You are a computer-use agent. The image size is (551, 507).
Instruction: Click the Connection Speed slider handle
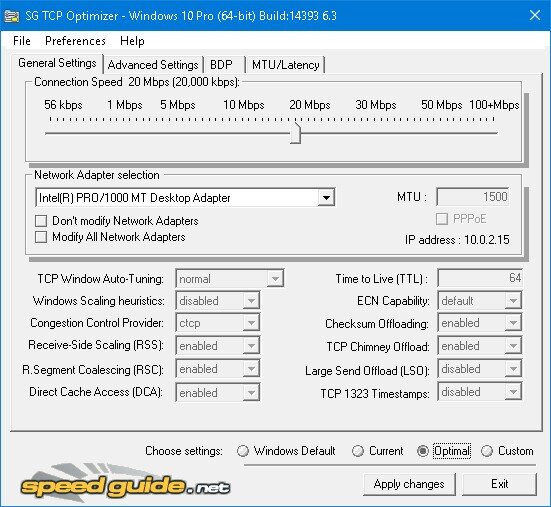[296, 133]
